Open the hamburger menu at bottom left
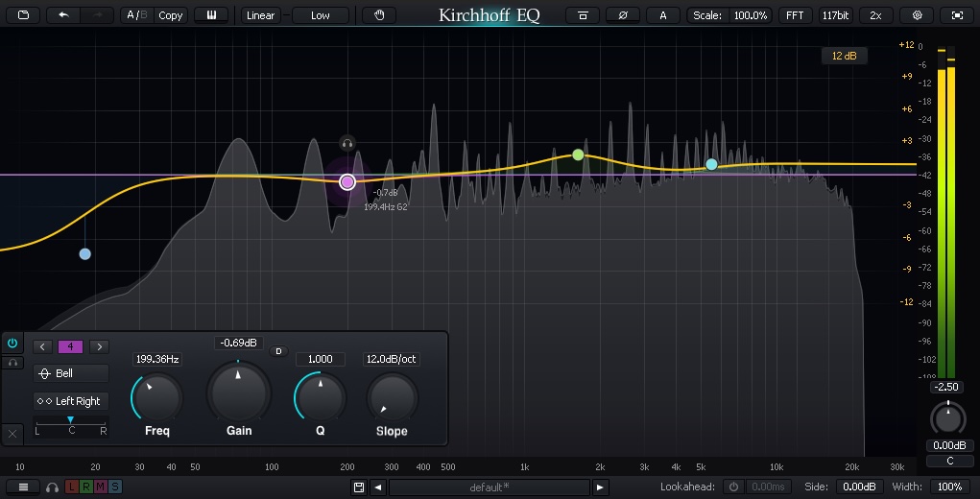980x499 pixels. [x=23, y=487]
